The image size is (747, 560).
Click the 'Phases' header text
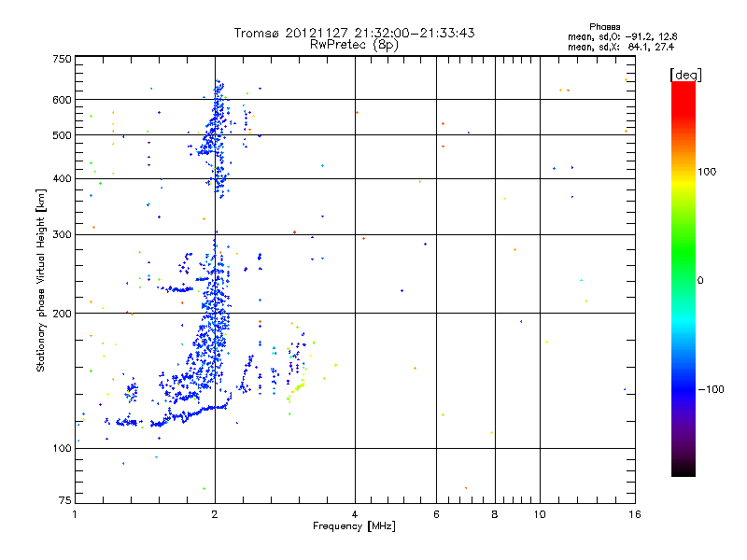(604, 27)
